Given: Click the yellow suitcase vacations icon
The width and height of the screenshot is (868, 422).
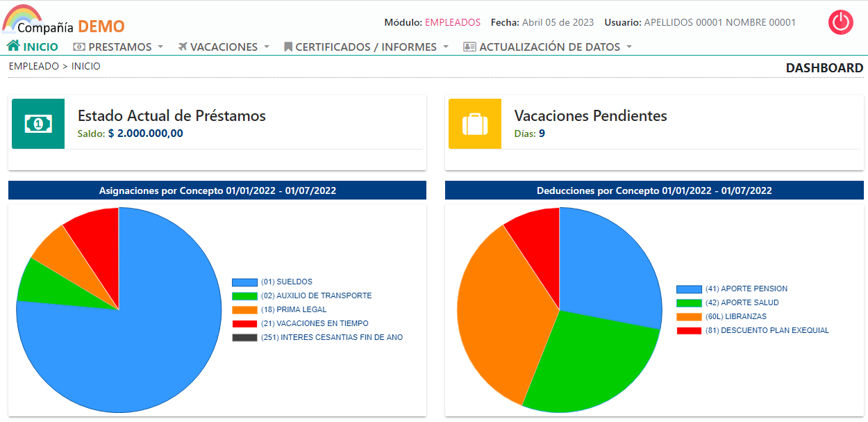Looking at the screenshot, I should [475, 124].
